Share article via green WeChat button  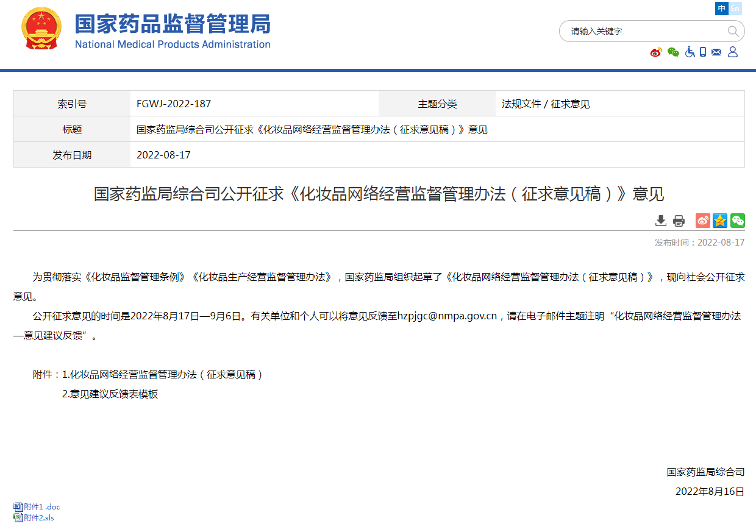[x=738, y=221]
